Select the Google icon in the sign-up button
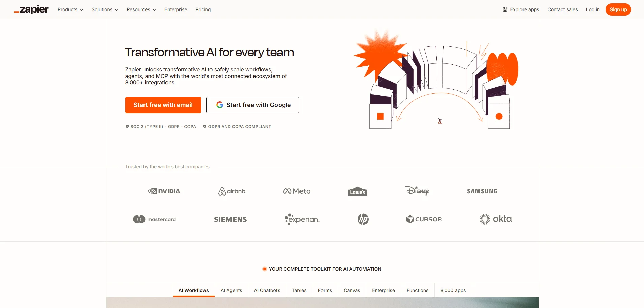This screenshot has height=308, width=644. point(220,105)
